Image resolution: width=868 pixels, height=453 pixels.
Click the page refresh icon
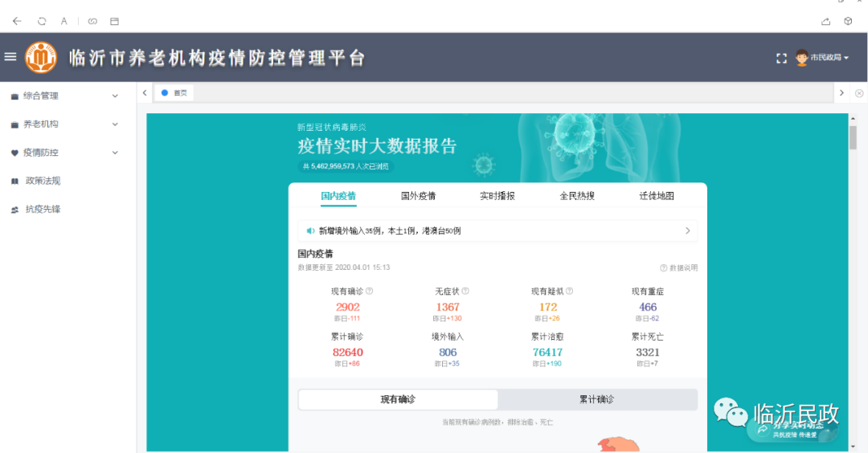42,21
